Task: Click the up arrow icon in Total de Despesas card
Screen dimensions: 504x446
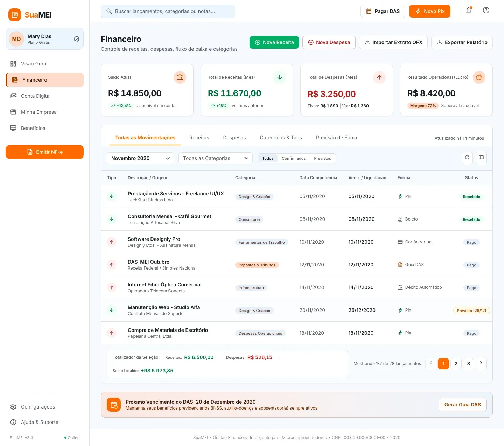Action: click(379, 77)
